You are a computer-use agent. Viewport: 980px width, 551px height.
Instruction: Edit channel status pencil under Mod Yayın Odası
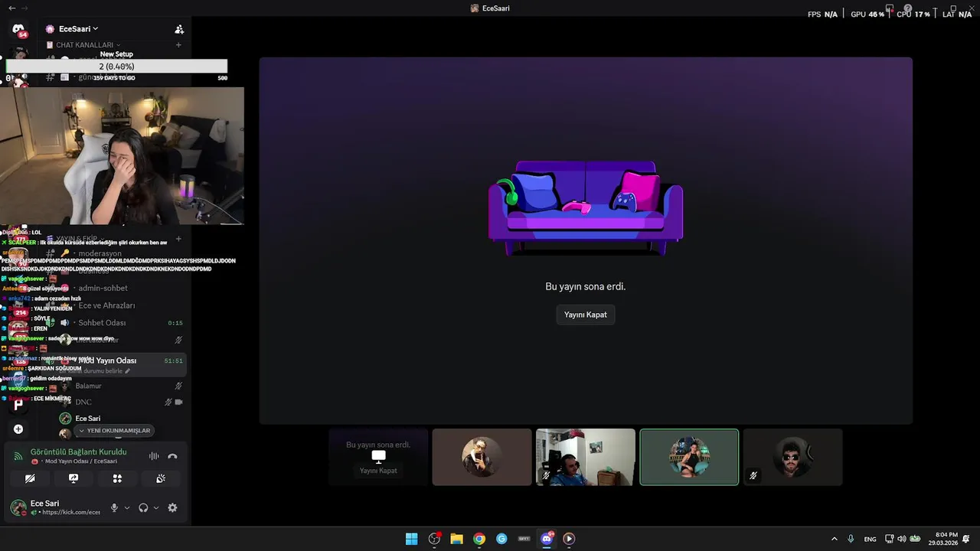[128, 371]
